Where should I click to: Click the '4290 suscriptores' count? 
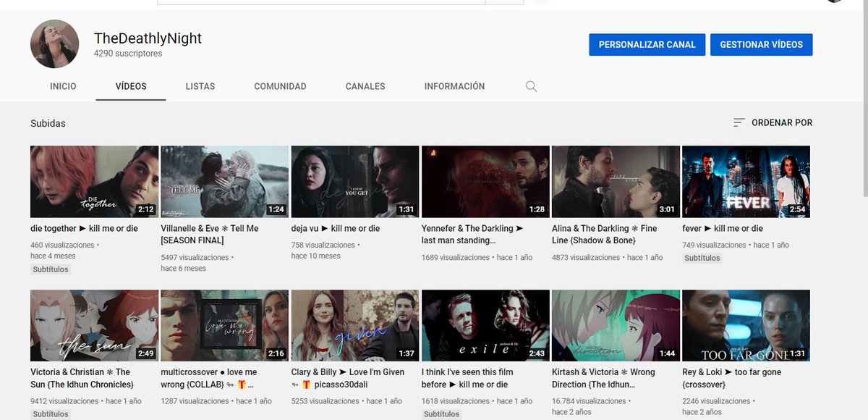pos(128,54)
